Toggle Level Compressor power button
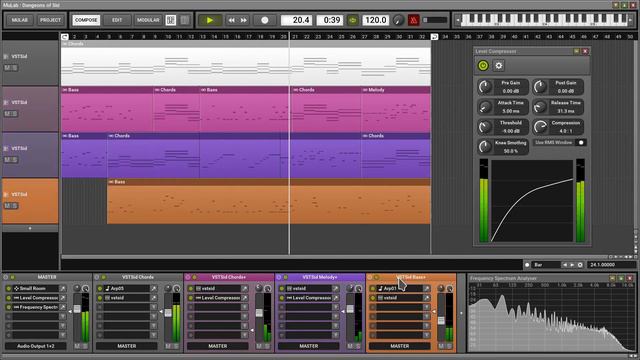The height and width of the screenshot is (360, 640). pos(483,65)
